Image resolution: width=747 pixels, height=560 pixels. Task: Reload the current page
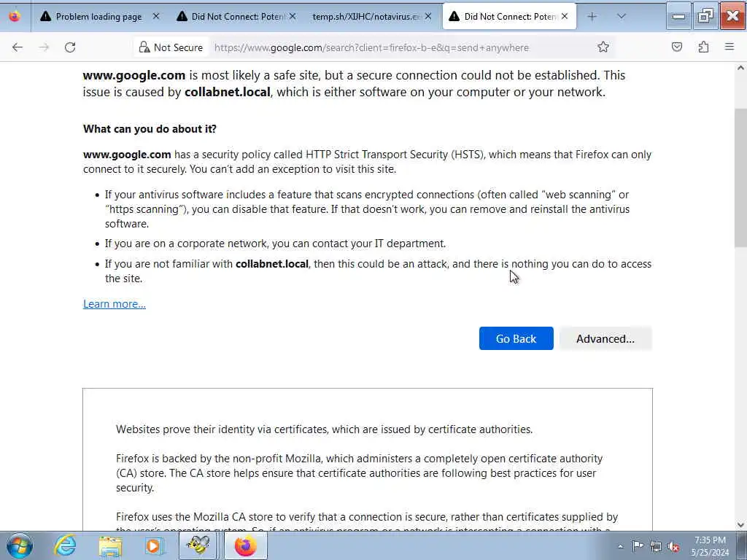pos(70,47)
